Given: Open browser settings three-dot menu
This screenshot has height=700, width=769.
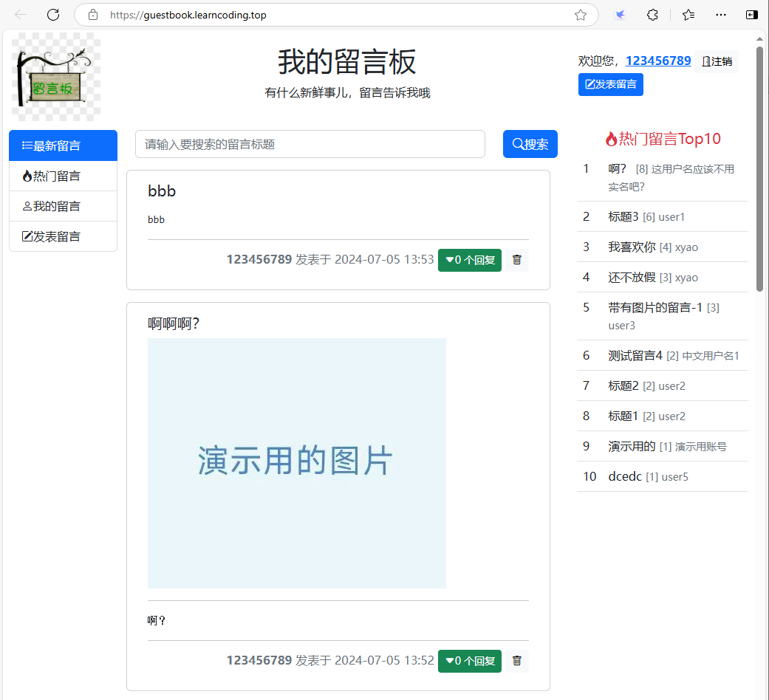Looking at the screenshot, I should [x=721, y=15].
